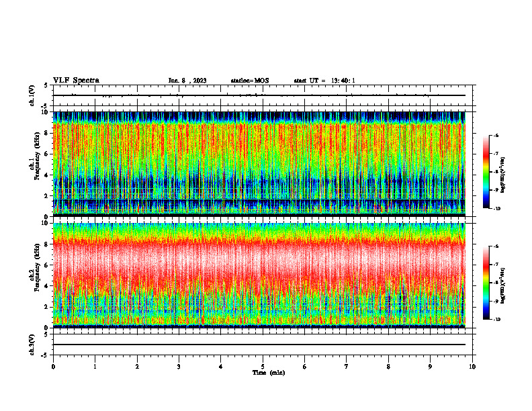Click the ch.2 spectrogram color bar
This screenshot has height=411, width=532.
point(486,283)
